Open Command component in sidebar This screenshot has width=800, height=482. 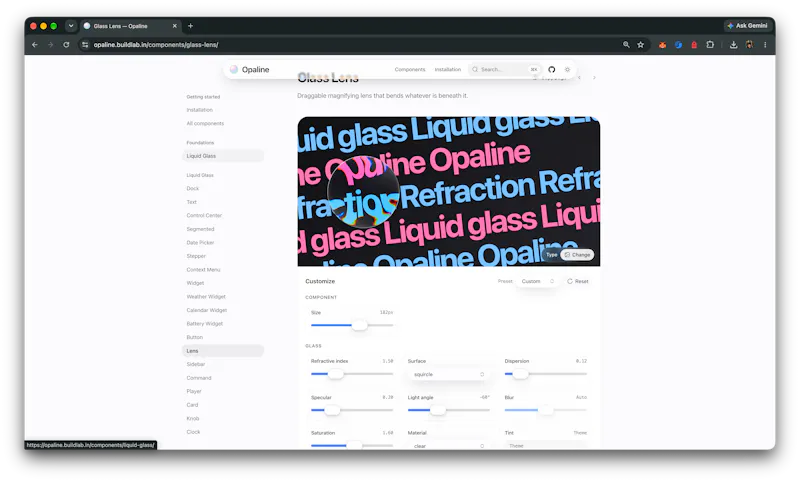[x=198, y=378]
